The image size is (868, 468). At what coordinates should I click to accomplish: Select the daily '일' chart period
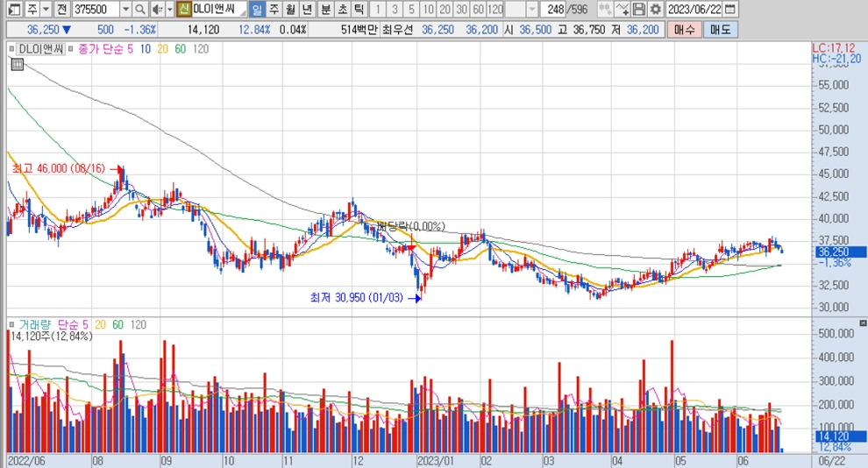tap(257, 9)
